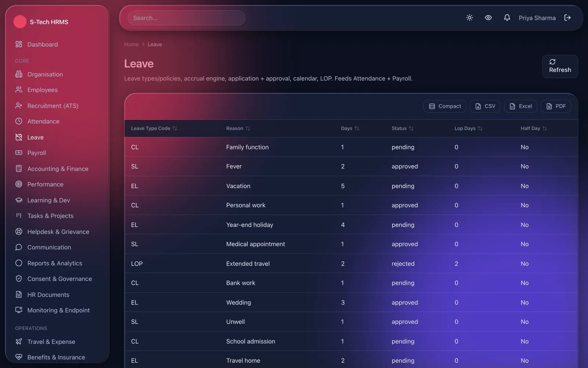Open the Dashboard sidebar item
The height and width of the screenshot is (368, 588).
point(42,45)
